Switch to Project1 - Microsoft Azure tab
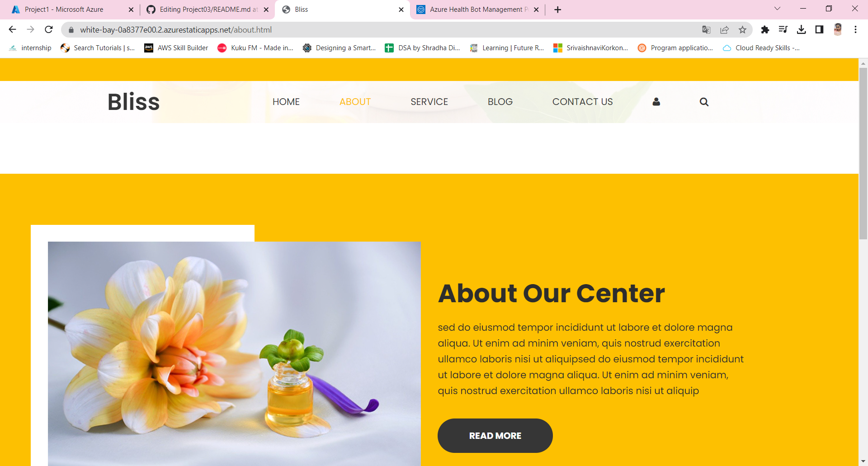Screen dimensions: 868x466 [70, 10]
